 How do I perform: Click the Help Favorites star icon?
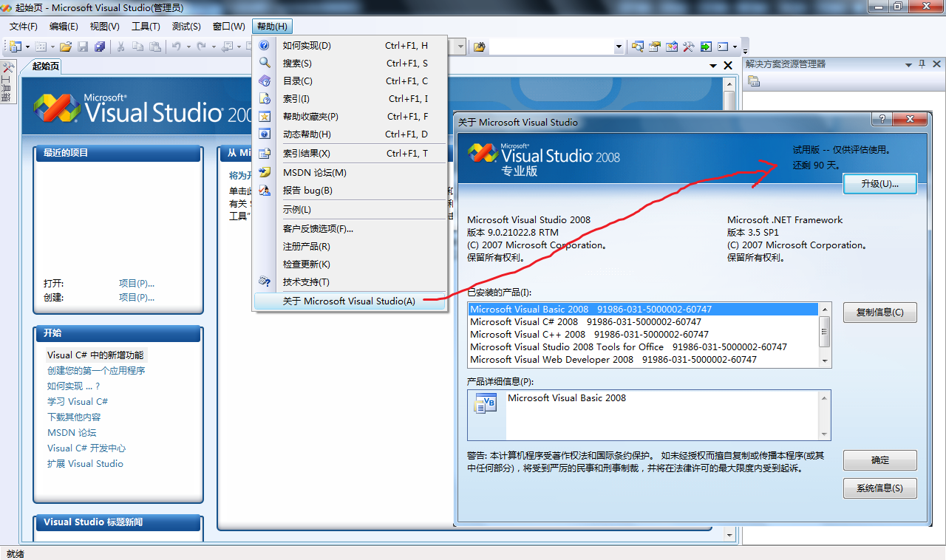265,116
